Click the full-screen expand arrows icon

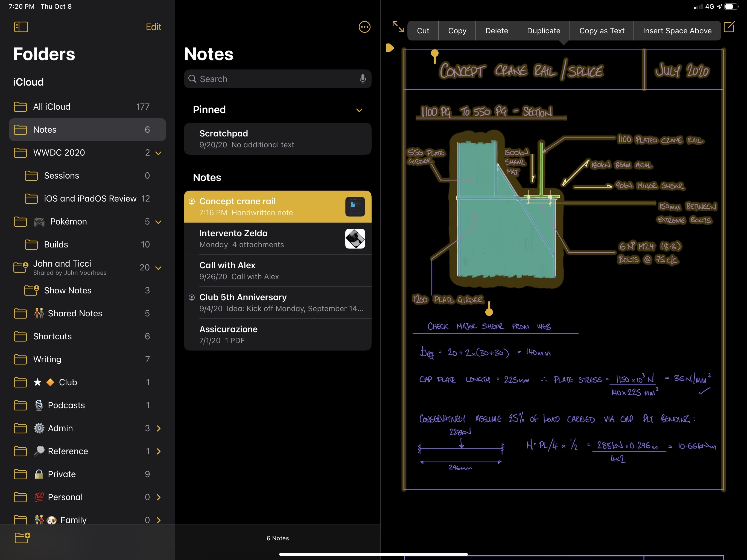click(x=398, y=27)
